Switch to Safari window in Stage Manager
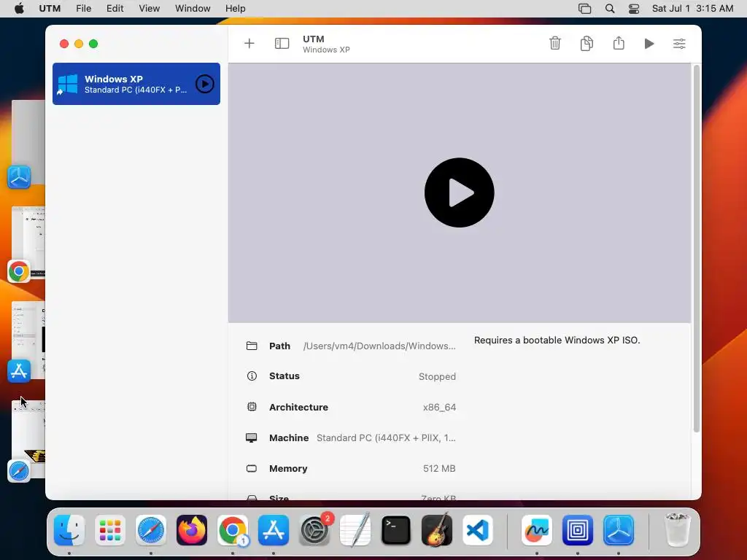747x560 pixels. click(28, 441)
